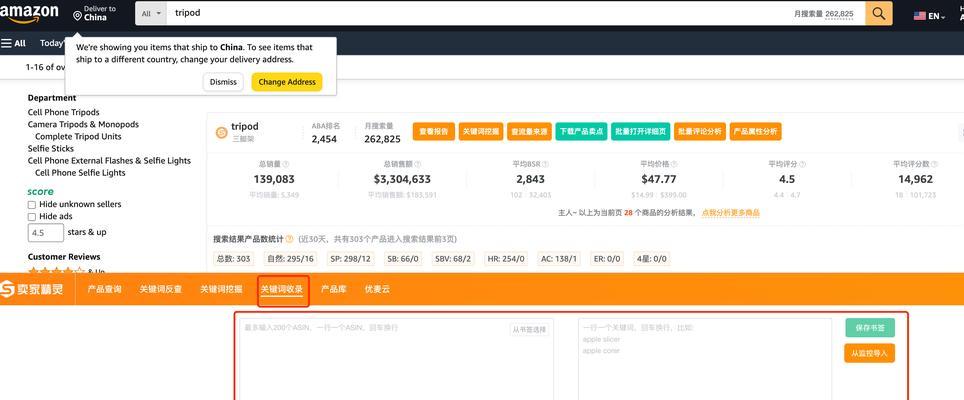Click the 批量评论分析 button
Screen dimensions: 964x400
coord(700,131)
